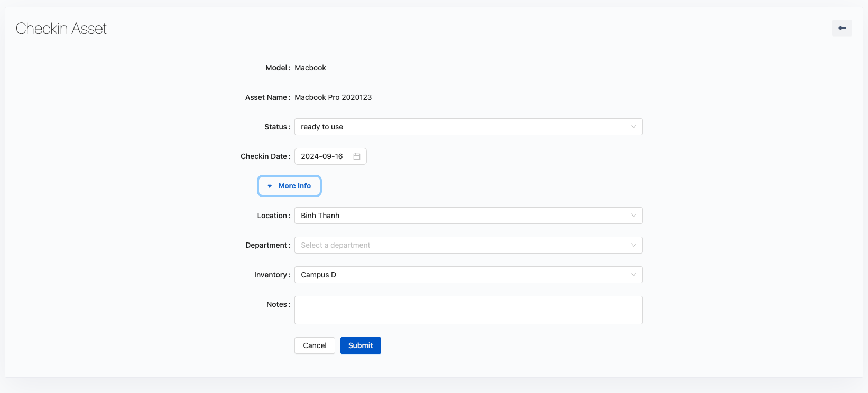Click the Department field label
Viewport: 868px width, 393px height.
click(x=266, y=245)
